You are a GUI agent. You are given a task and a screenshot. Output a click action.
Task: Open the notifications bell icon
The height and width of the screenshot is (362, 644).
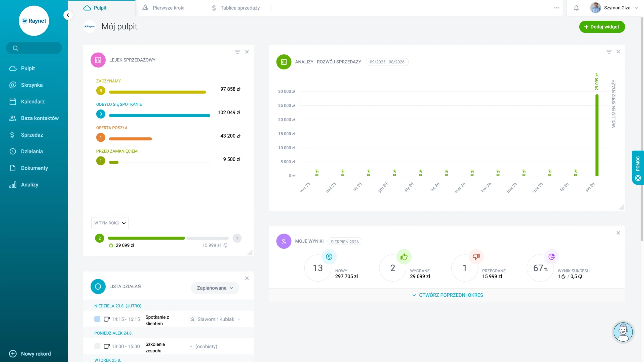[x=576, y=8]
